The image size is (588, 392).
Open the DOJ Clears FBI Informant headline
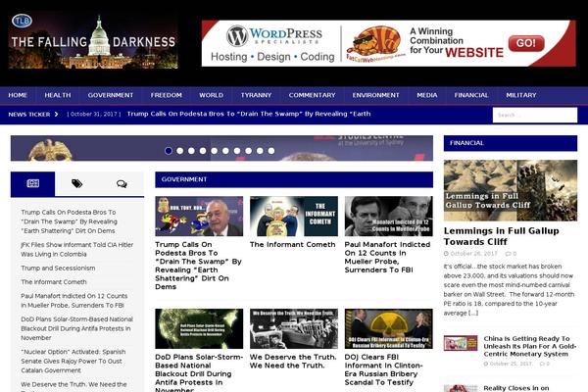pos(383,369)
